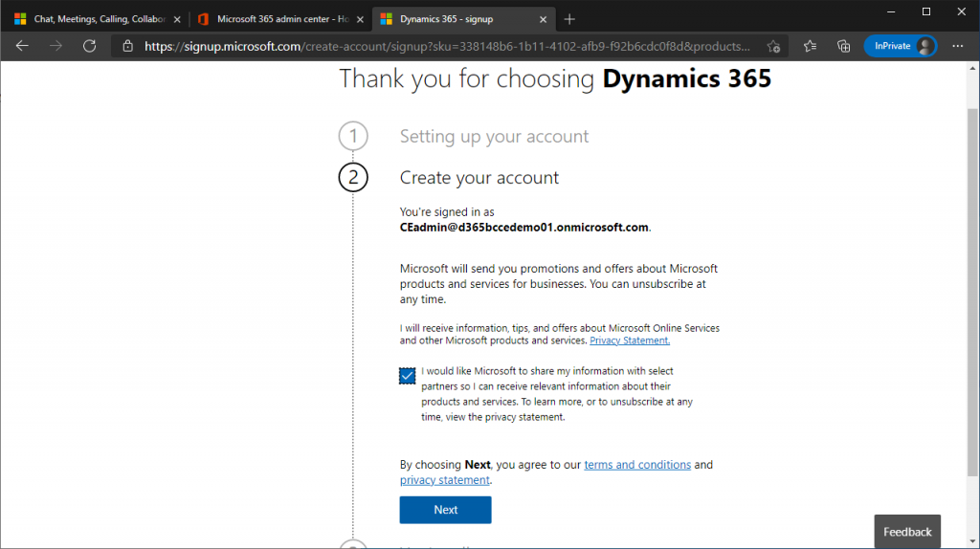This screenshot has width=980, height=549.
Task: Close the browser window
Action: tap(961, 11)
